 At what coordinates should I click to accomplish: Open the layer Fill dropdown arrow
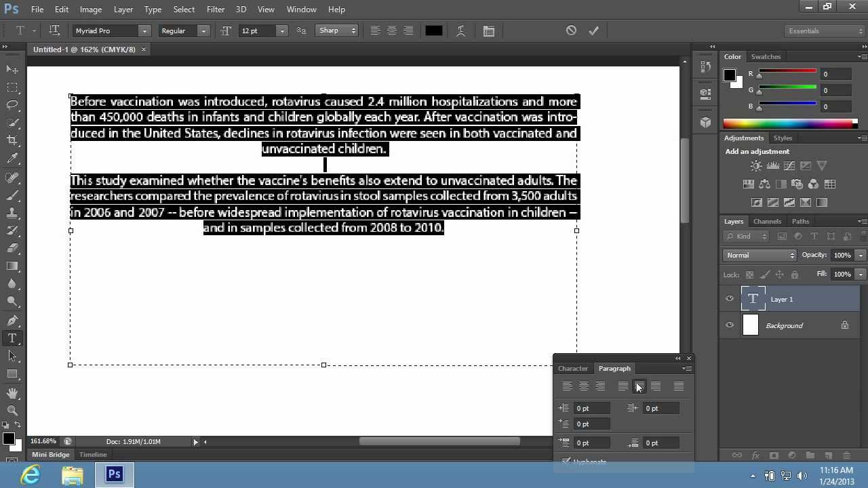(x=861, y=274)
